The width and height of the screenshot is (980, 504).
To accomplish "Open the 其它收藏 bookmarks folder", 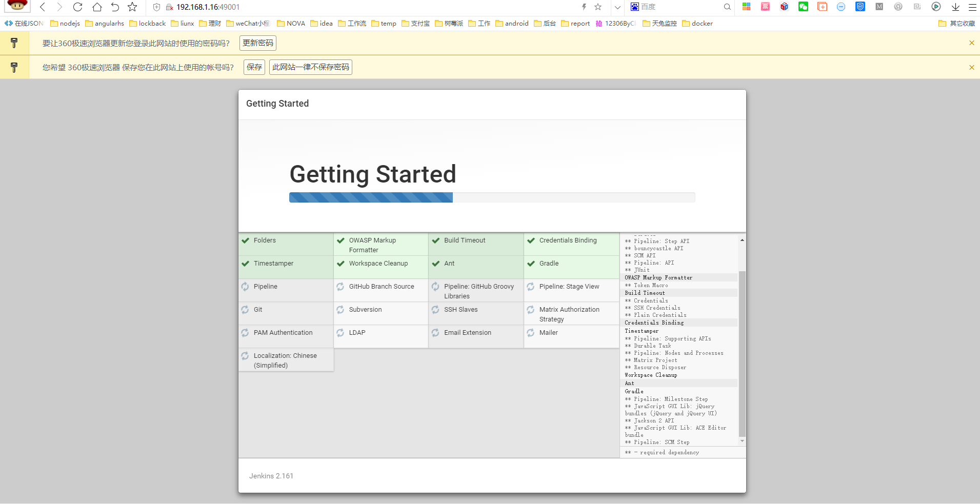I will (956, 24).
